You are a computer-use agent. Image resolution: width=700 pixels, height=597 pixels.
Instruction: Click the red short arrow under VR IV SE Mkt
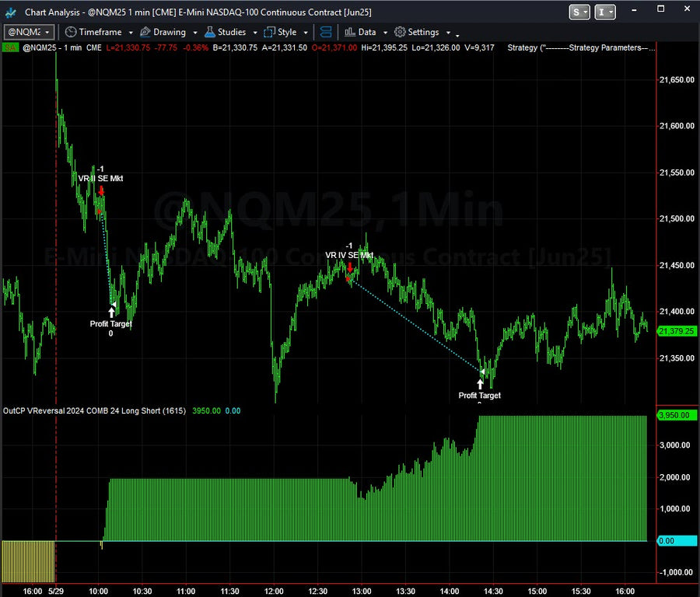(350, 267)
